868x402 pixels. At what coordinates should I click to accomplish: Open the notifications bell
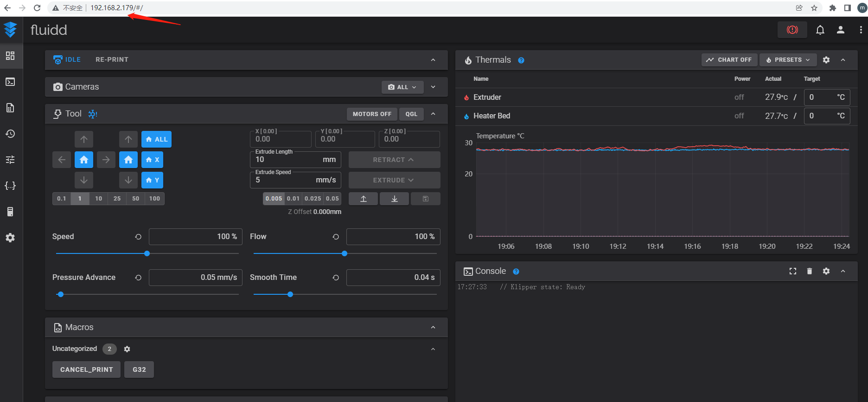click(x=820, y=30)
